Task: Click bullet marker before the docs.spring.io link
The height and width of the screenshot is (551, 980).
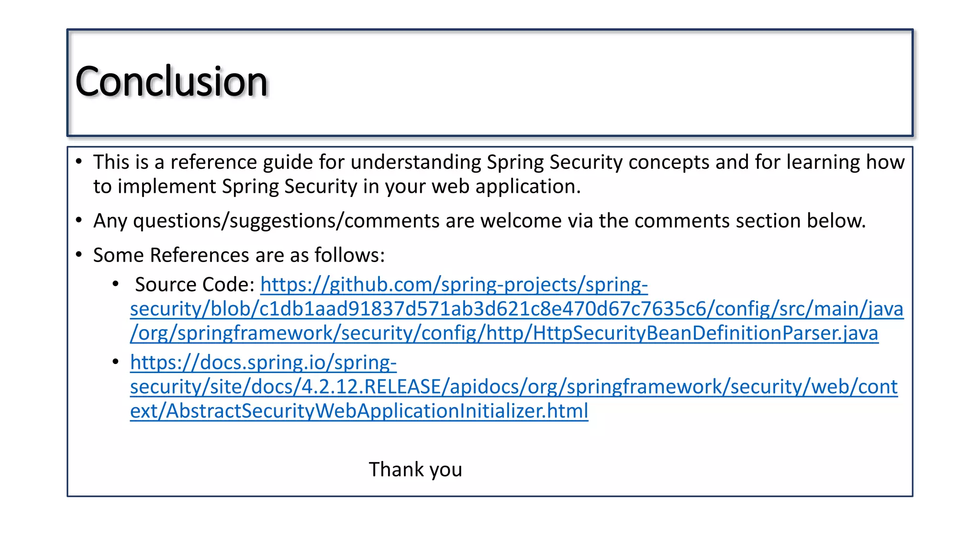Action: tap(115, 362)
